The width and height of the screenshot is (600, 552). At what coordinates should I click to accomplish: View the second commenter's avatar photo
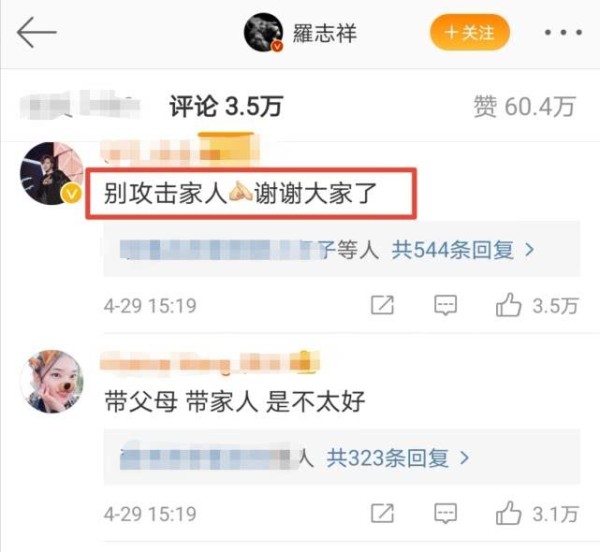52,382
